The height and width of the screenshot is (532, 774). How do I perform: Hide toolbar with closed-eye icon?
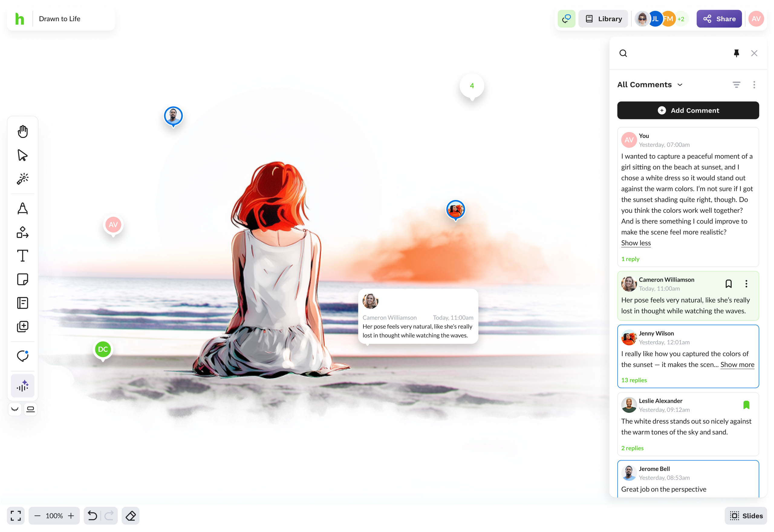pyautogui.click(x=15, y=409)
